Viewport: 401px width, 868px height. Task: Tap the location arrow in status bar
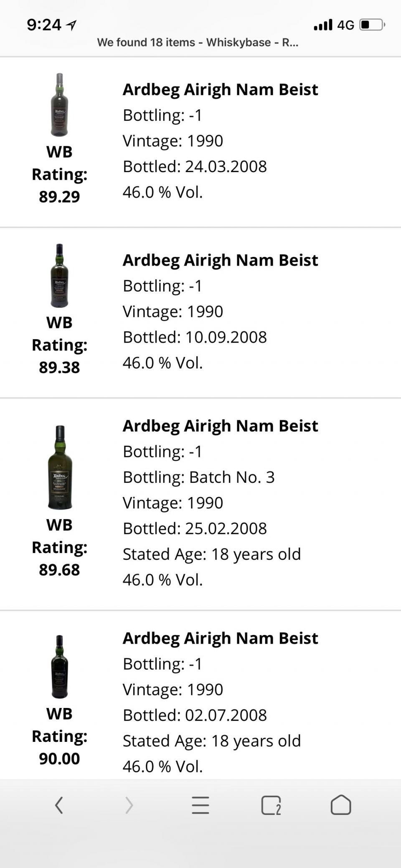click(72, 25)
